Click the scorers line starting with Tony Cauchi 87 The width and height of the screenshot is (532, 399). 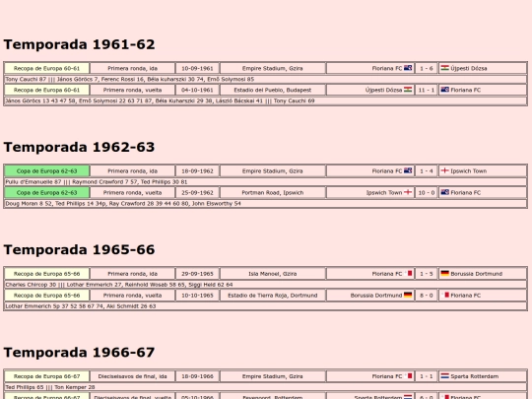tap(265, 79)
